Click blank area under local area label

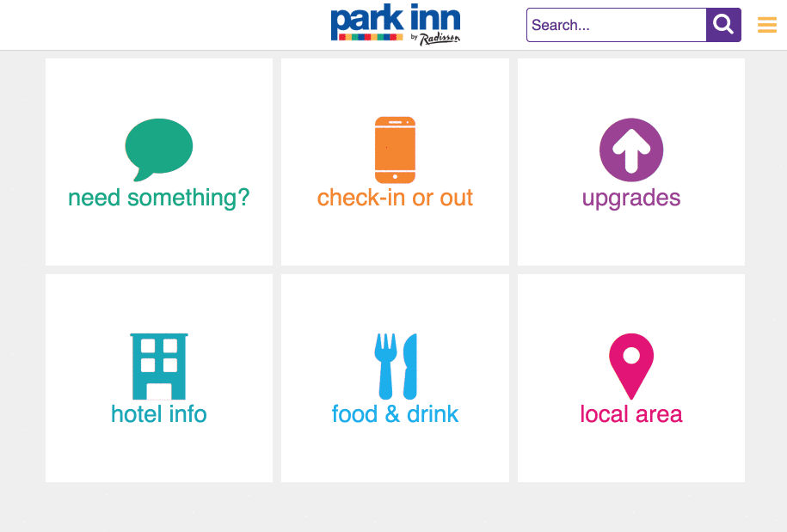tap(631, 454)
